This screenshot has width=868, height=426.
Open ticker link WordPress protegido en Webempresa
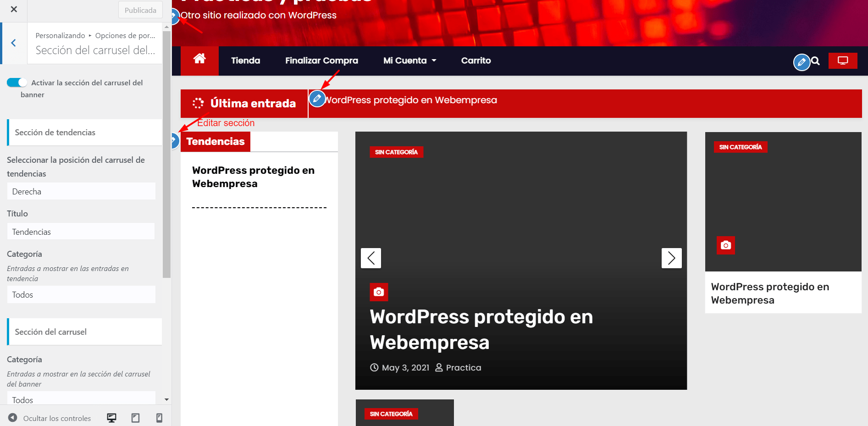[411, 100]
